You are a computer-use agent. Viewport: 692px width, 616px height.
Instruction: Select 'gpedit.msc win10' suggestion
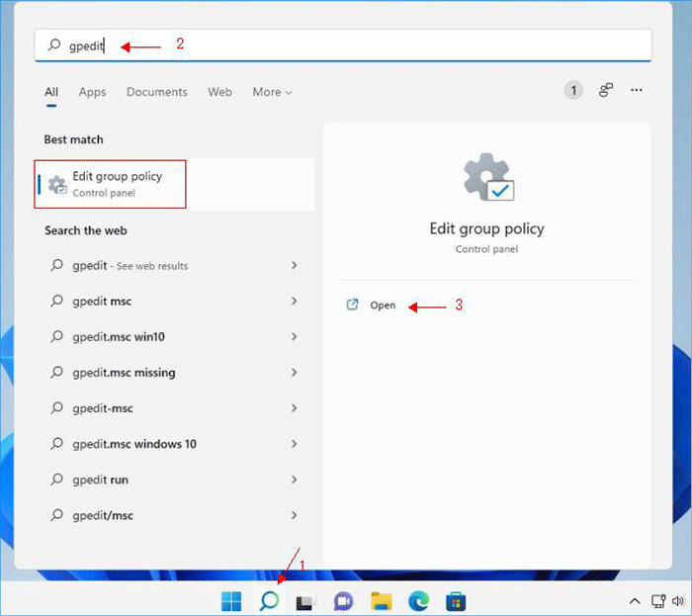tap(174, 337)
